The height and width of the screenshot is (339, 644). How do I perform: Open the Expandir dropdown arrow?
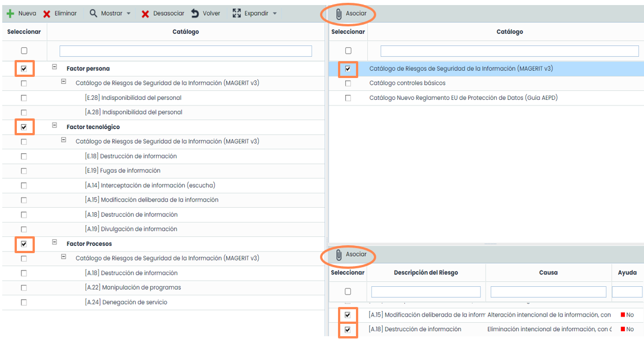275,13
